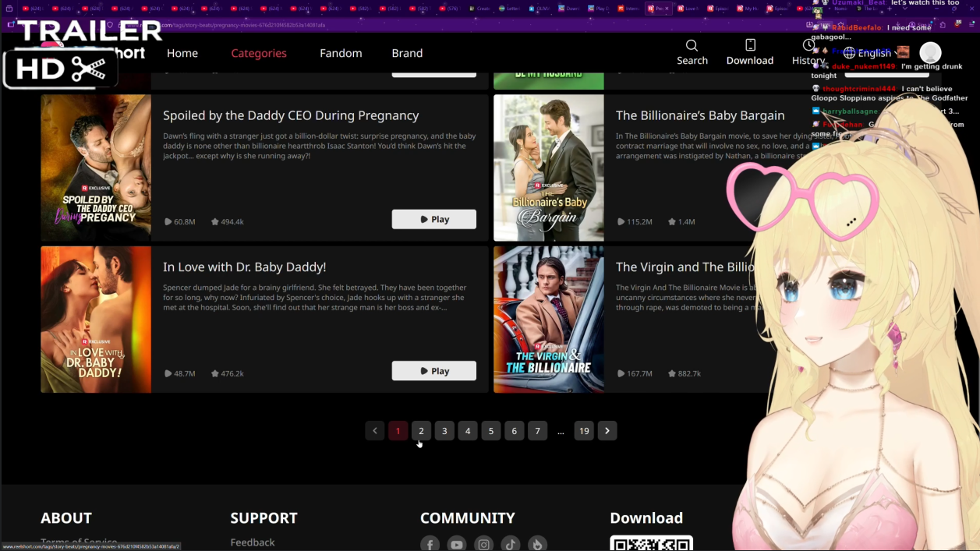Open Spoiled by the Daddy CEO poster thumbnail
Image resolution: width=980 pixels, height=551 pixels.
point(96,168)
